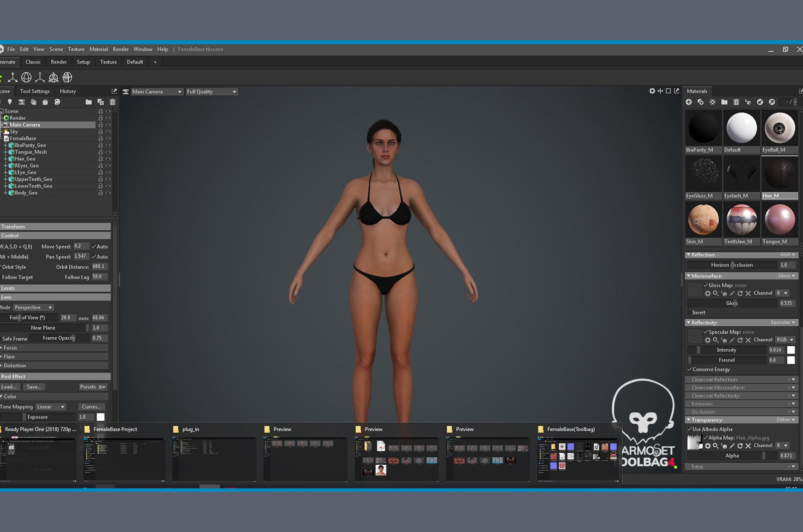The width and height of the screenshot is (803, 532).
Task: Create a new material with plus icon
Action: coord(689,102)
